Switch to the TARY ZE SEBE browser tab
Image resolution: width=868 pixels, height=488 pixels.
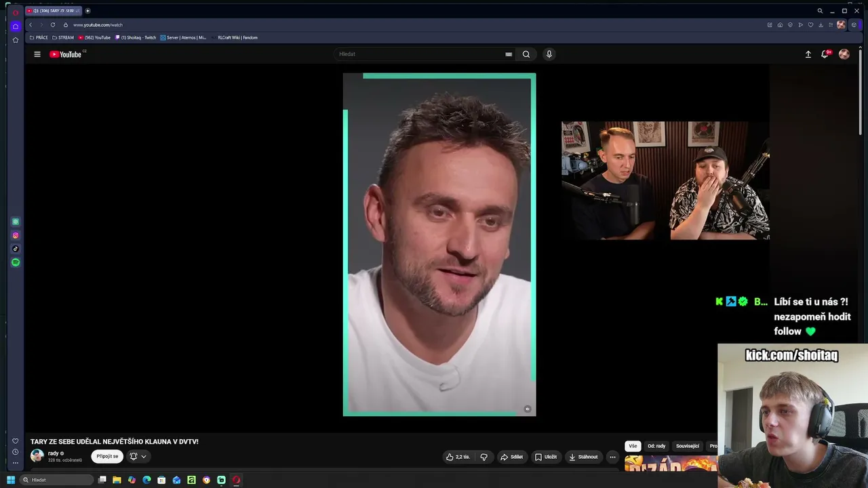tap(54, 11)
